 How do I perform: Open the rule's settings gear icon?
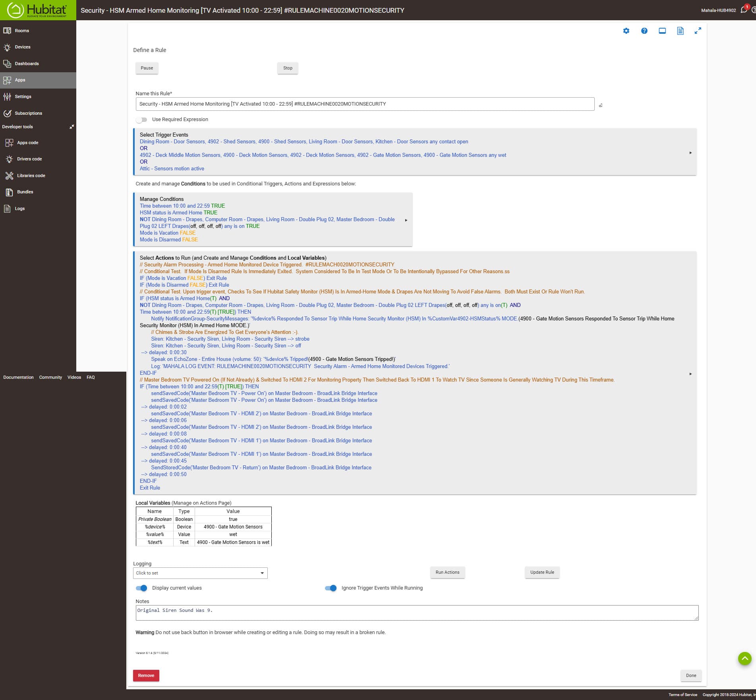click(626, 31)
